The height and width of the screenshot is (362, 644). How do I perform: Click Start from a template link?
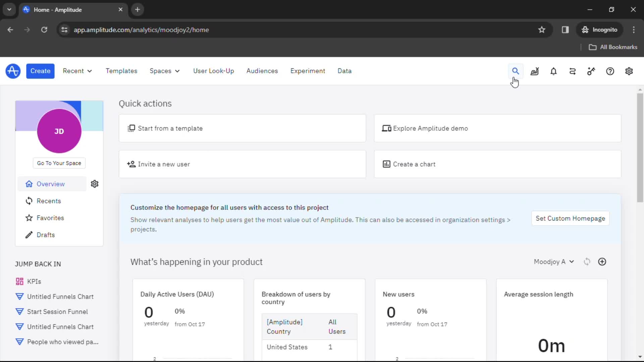click(170, 128)
